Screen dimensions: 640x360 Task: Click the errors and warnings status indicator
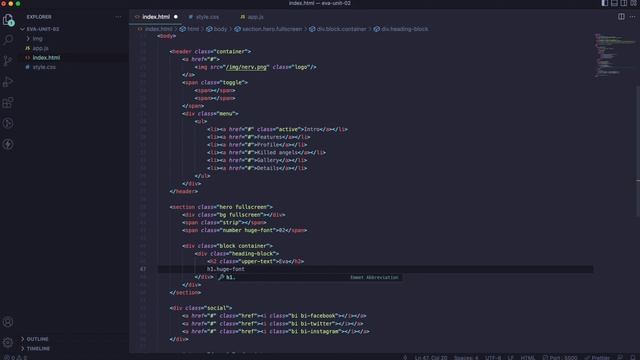point(16,357)
